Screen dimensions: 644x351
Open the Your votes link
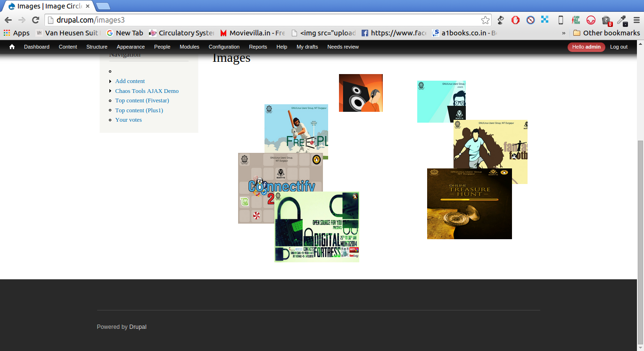tap(129, 120)
